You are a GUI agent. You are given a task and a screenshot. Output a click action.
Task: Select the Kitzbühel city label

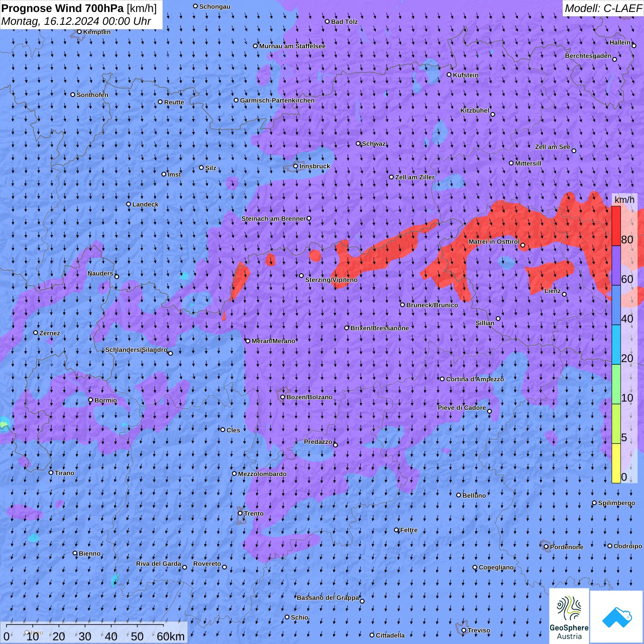pos(475,110)
